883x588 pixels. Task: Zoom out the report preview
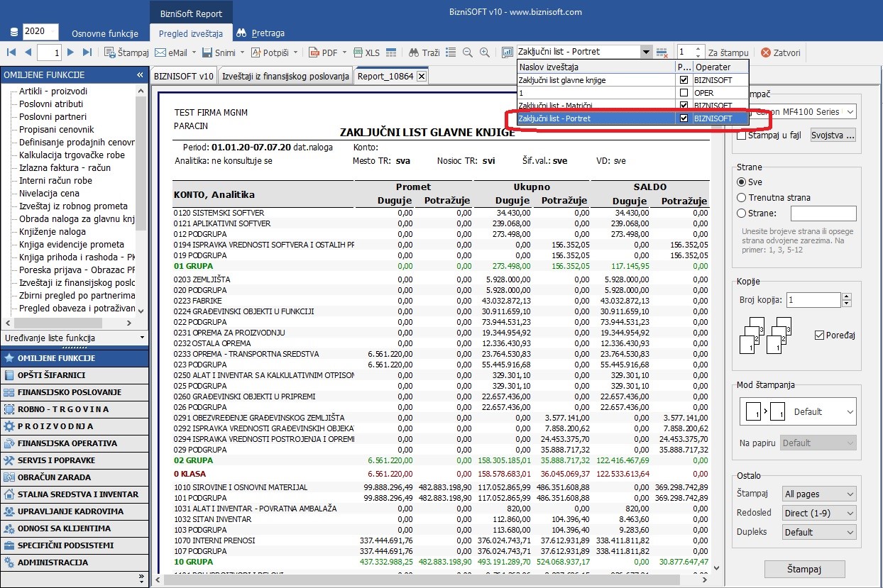(468, 52)
